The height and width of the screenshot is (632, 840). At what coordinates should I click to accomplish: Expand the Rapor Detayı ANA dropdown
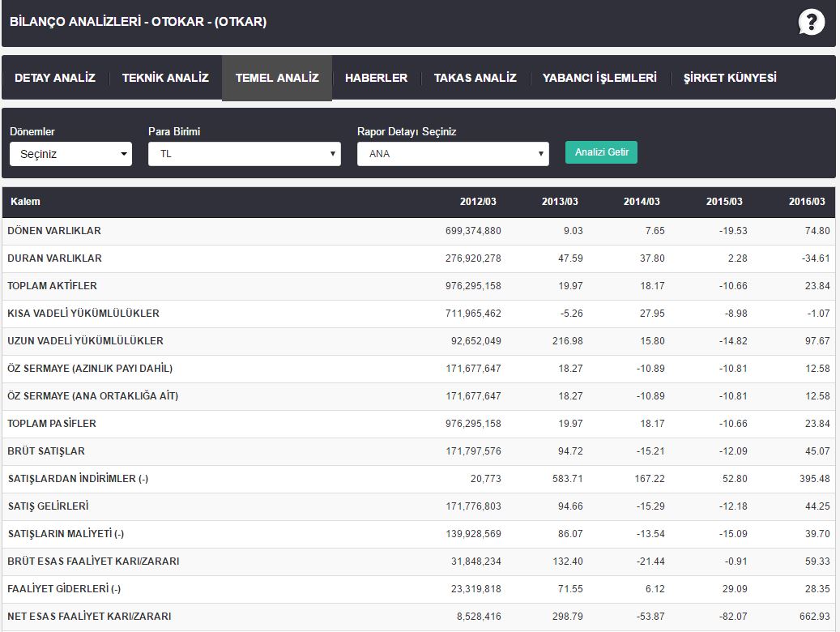coord(454,154)
